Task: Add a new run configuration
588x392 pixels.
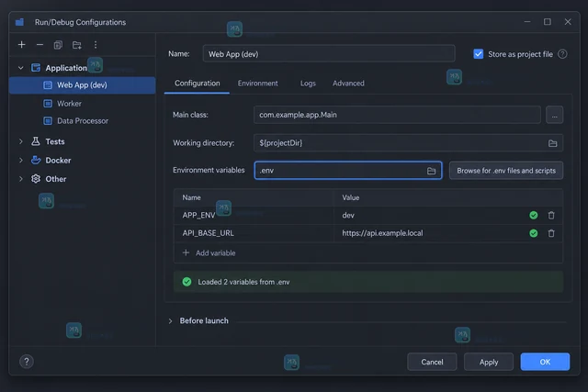Action: [22, 45]
